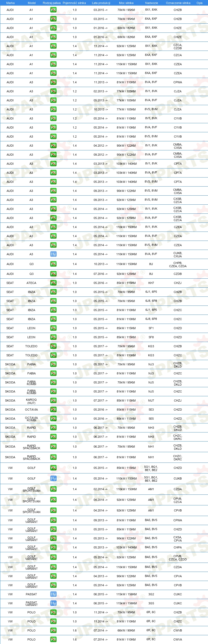This screenshot has width=208, height=644.
Task: Click petrol icon in SEAT LEON 5F1 row
Action: pos(53,328)
